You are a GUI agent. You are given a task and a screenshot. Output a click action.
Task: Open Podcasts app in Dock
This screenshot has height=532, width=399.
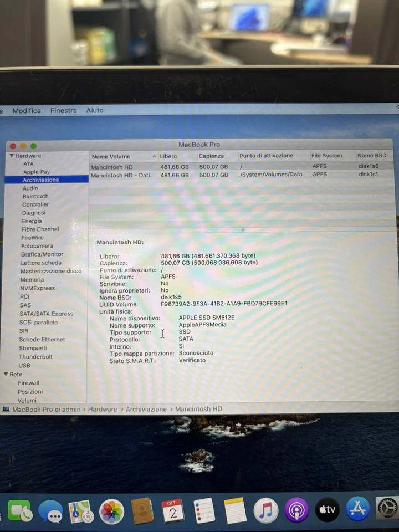[296, 510]
